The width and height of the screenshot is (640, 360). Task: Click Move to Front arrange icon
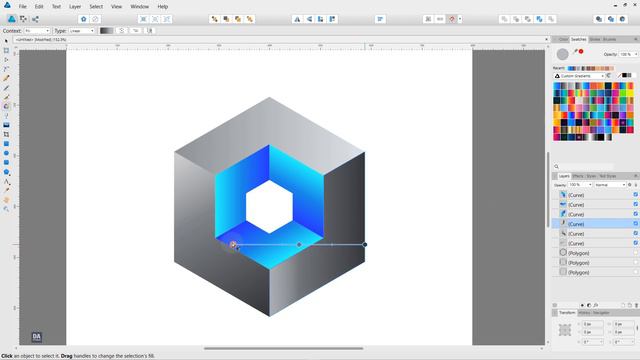tap(249, 19)
